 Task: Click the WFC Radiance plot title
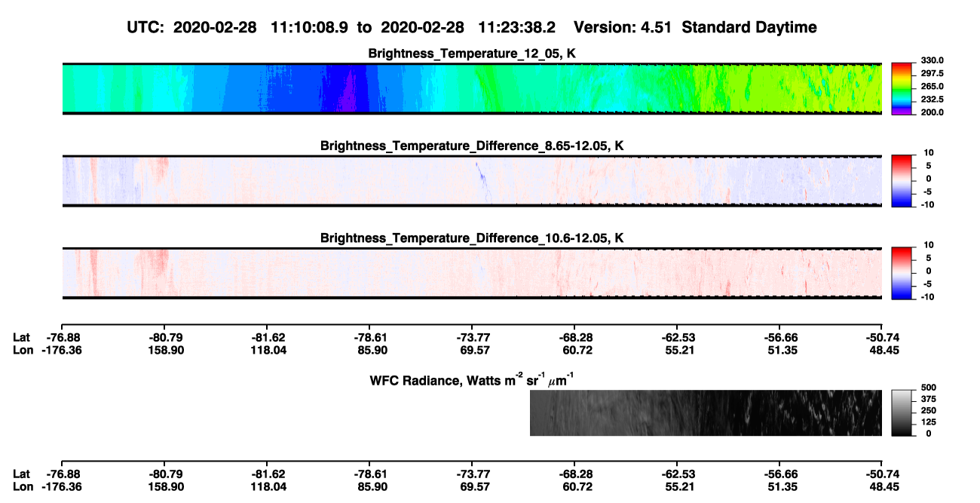tap(473, 379)
